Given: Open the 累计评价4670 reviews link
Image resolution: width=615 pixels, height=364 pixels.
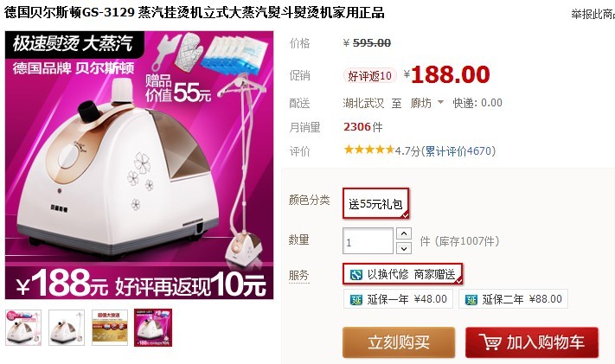Looking at the screenshot, I should tap(458, 151).
